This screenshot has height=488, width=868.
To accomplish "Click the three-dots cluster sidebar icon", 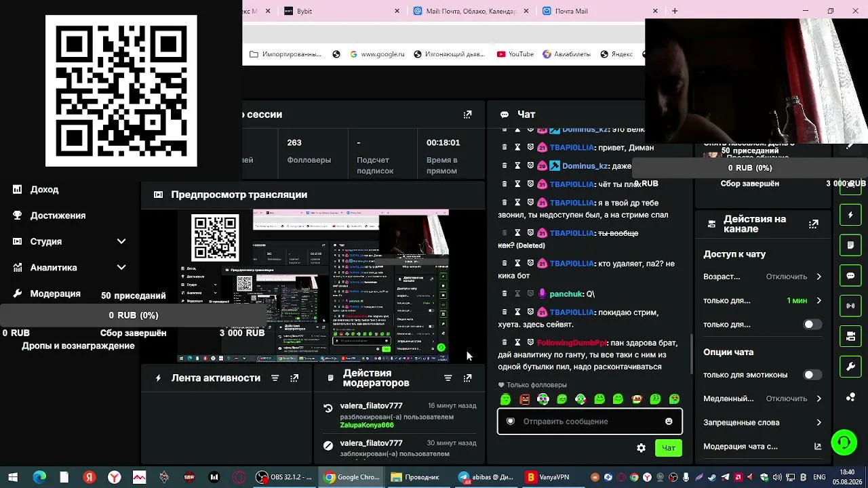I will (x=850, y=397).
